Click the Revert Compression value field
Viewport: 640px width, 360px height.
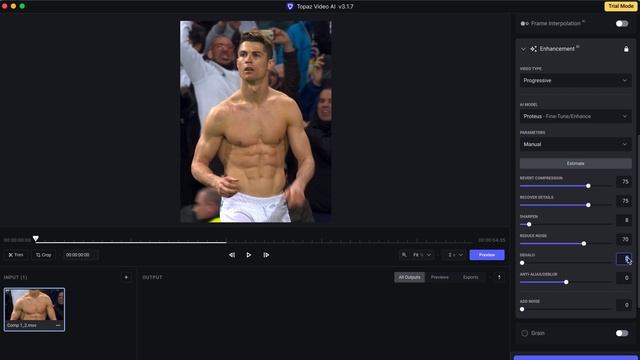coord(624,182)
